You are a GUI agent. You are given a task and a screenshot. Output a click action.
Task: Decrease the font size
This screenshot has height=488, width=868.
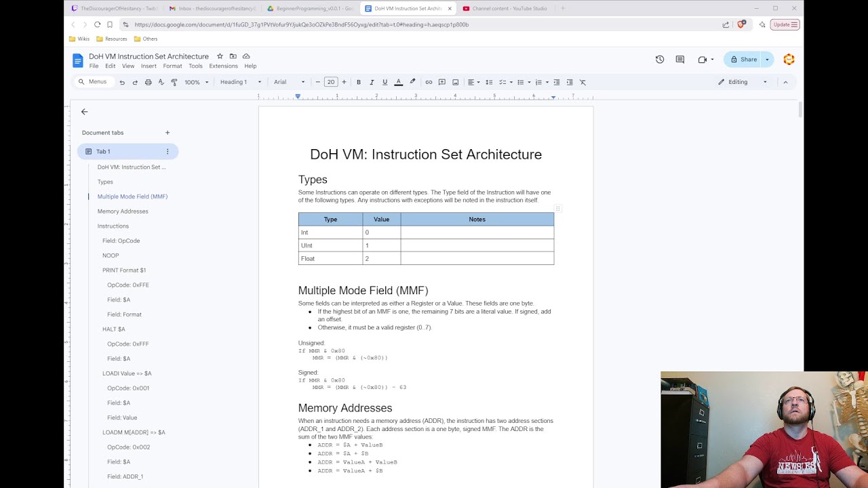(317, 82)
